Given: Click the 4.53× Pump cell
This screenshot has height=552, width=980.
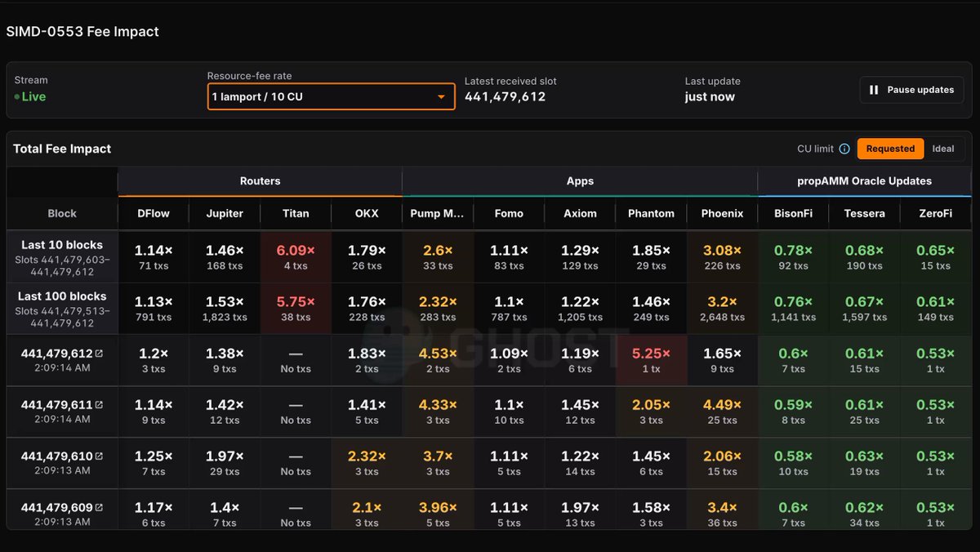Looking at the screenshot, I should click(438, 359).
